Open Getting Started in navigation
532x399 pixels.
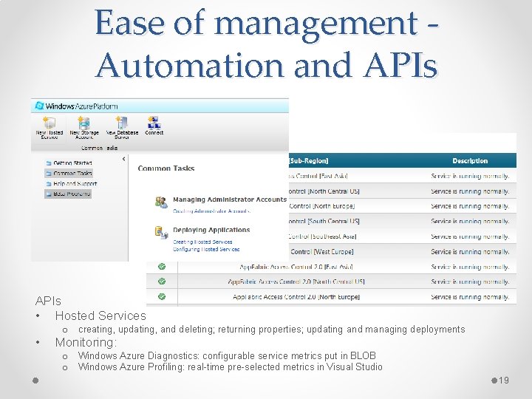[x=69, y=163]
